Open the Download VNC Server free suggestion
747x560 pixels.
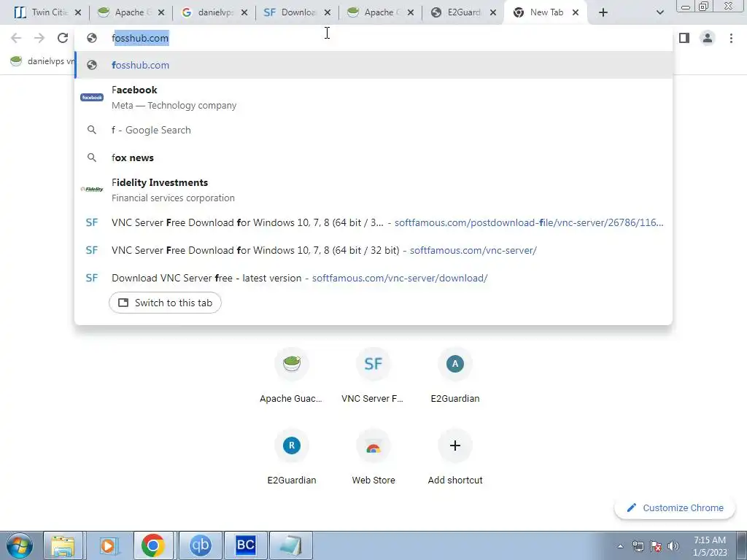pos(373,278)
